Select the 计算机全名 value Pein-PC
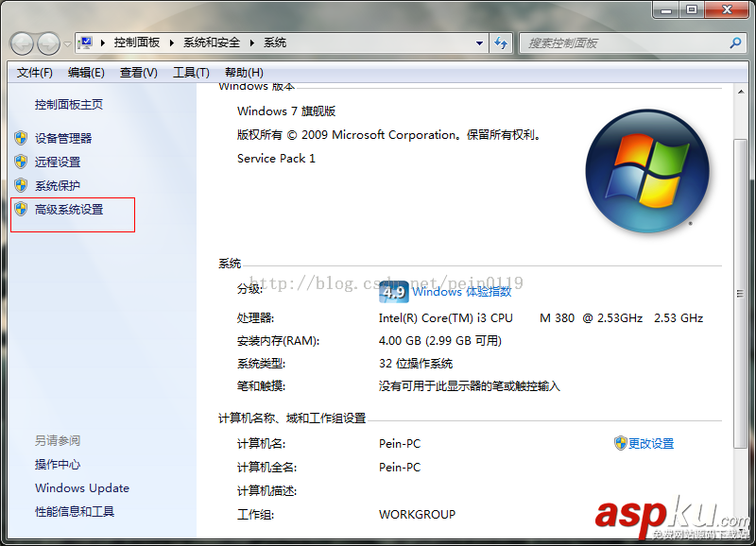 [x=399, y=468]
